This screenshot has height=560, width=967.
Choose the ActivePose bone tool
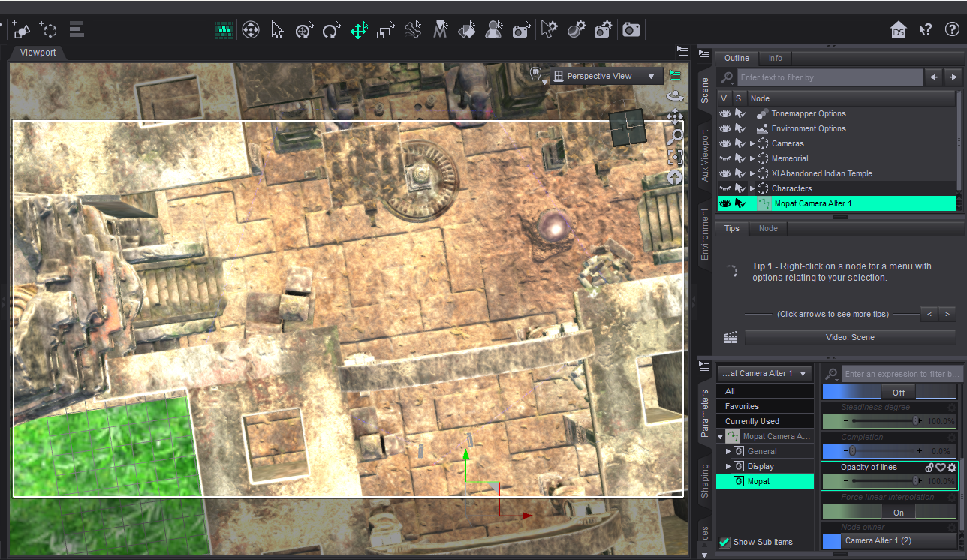[413, 30]
